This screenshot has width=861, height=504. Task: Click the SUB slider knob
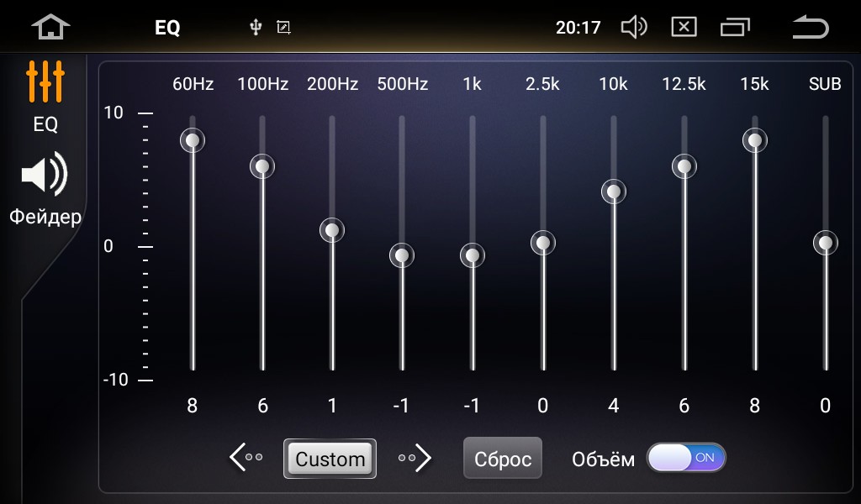click(x=826, y=243)
